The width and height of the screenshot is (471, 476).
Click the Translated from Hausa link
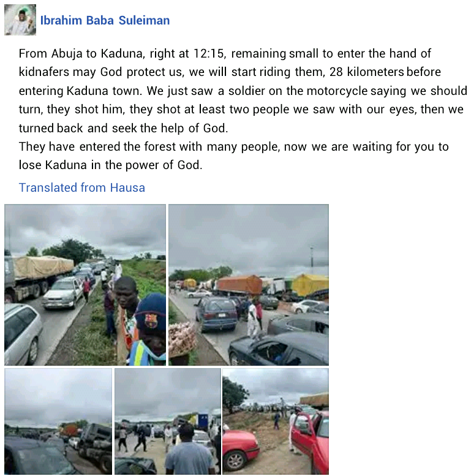point(82,187)
